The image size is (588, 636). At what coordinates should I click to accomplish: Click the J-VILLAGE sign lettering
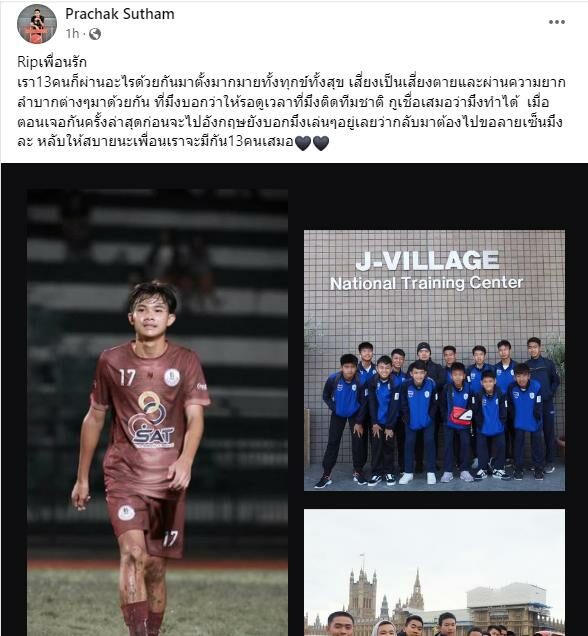(x=427, y=260)
